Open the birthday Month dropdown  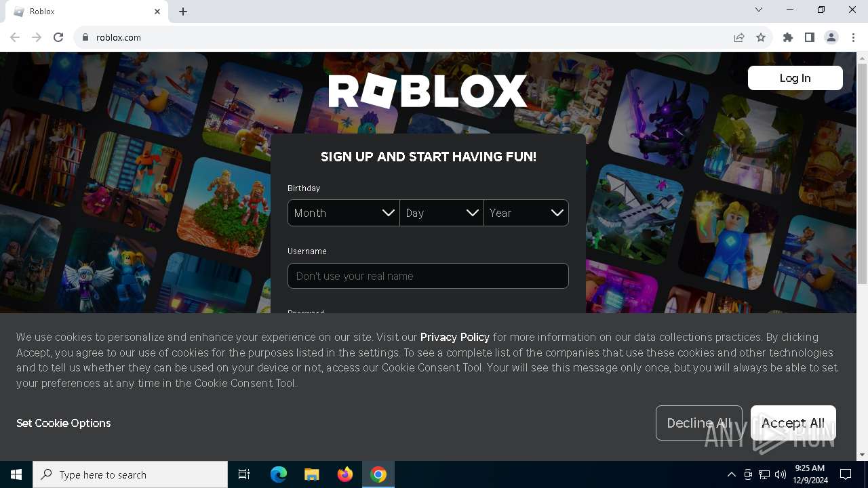(344, 213)
